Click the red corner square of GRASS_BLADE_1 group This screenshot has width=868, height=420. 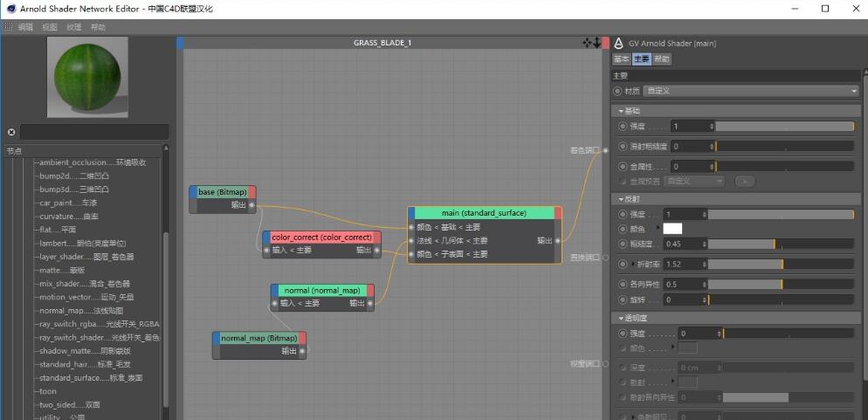tap(606, 43)
